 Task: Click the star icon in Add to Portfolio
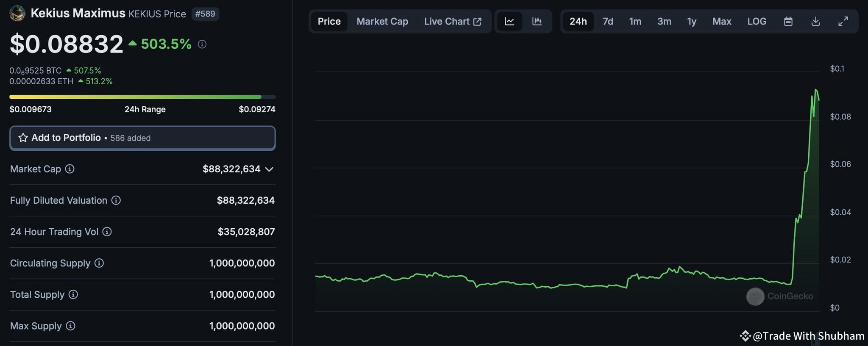(23, 138)
